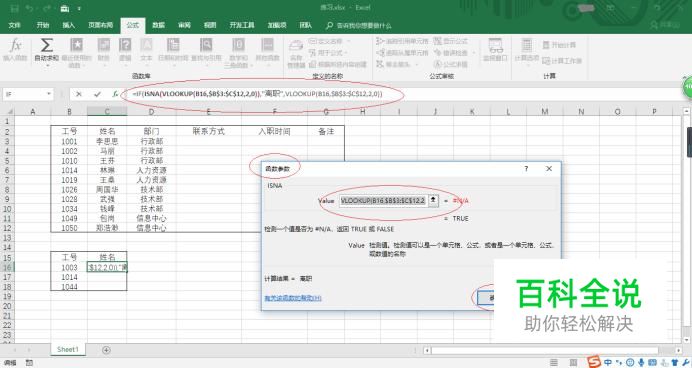Click 计算工作表 Calculate Sheet
The width and height of the screenshot is (692, 368).
562,60
